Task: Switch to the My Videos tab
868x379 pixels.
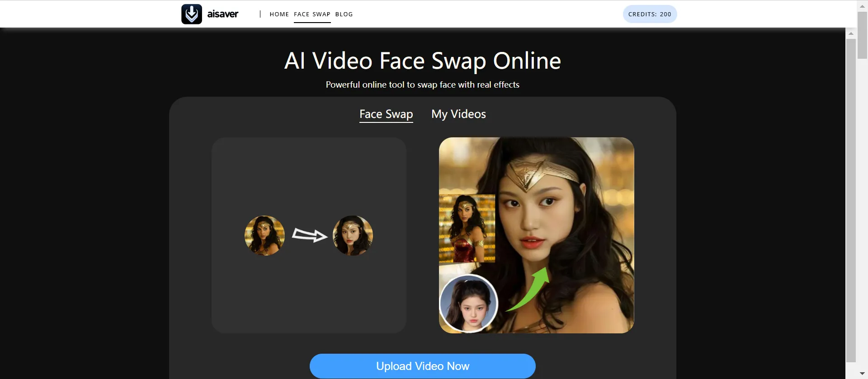Action: pyautogui.click(x=458, y=114)
